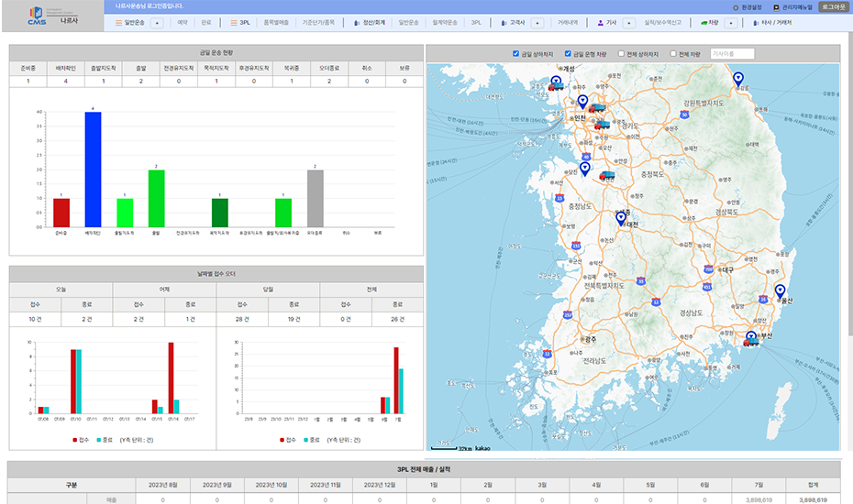The height and width of the screenshot is (504, 853).
Task: Click the 관리자메뉴얼 book icon
Action: 776,7
